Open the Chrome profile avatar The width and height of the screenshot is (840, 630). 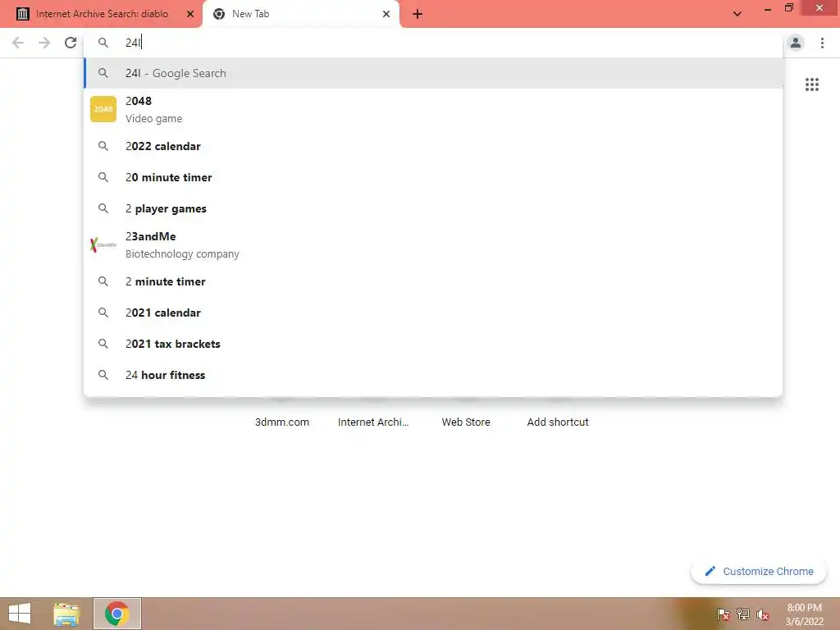796,43
